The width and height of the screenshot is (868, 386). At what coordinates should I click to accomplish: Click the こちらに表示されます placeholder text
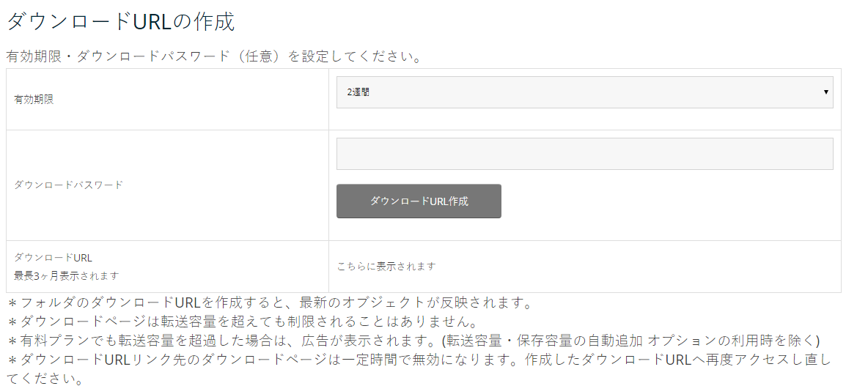click(386, 266)
